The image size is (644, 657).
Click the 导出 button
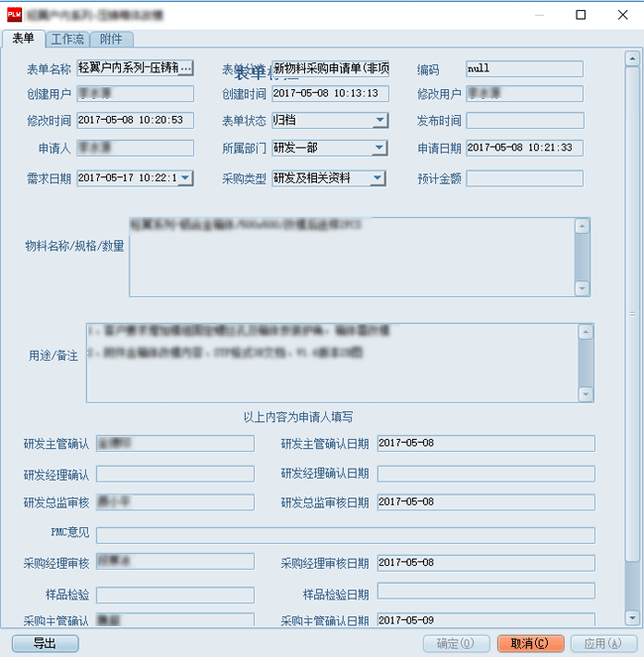45,643
